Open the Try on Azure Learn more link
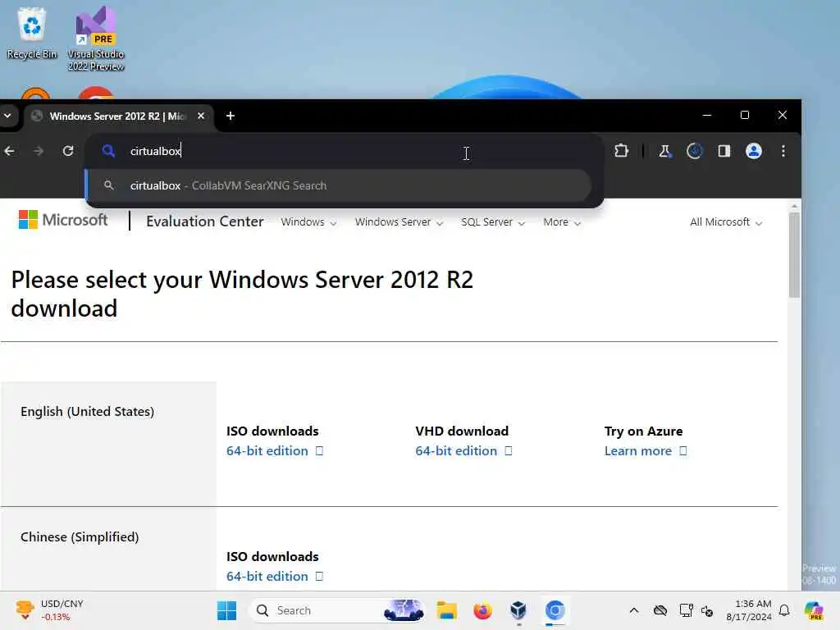840x630 pixels. 645,451
